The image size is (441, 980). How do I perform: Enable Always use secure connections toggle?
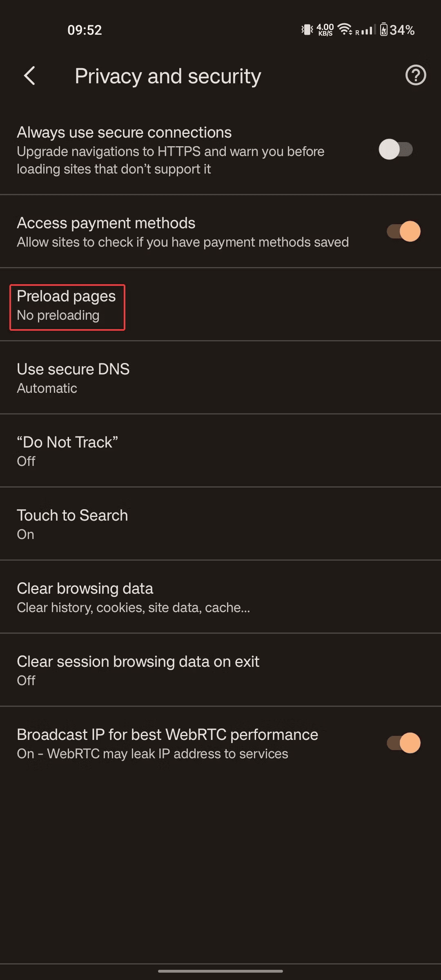click(x=396, y=149)
